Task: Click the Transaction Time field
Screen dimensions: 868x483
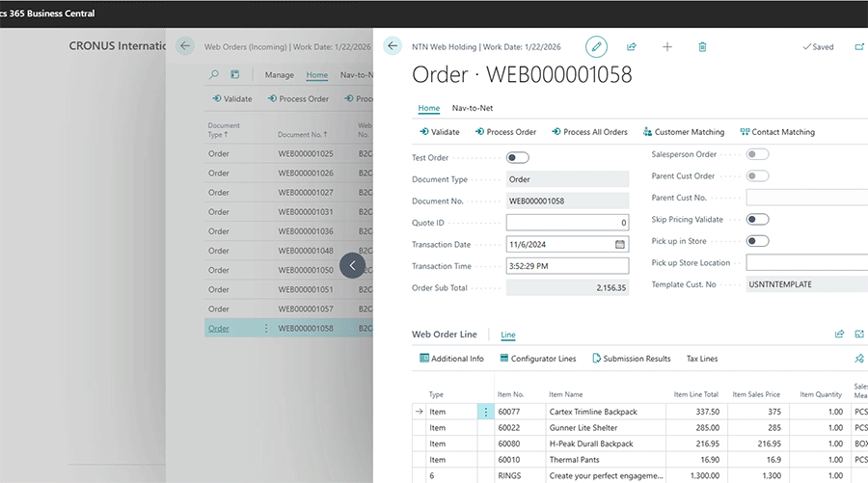Action: pos(567,266)
